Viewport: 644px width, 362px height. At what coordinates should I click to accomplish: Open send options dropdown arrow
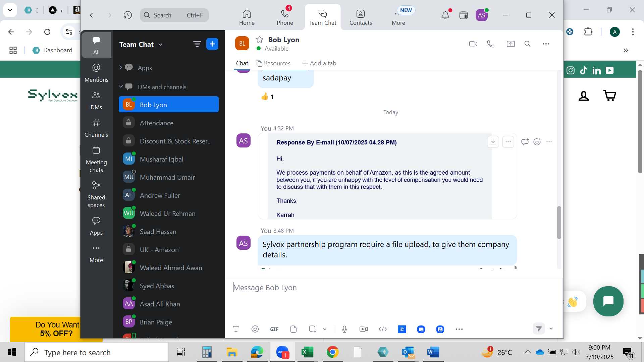pyautogui.click(x=551, y=328)
